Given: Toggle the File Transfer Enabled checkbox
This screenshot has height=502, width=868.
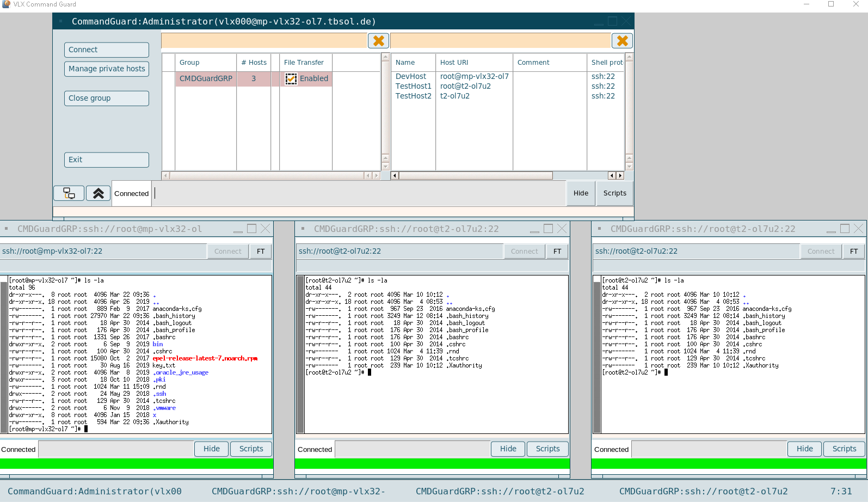Looking at the screenshot, I should [x=291, y=78].
